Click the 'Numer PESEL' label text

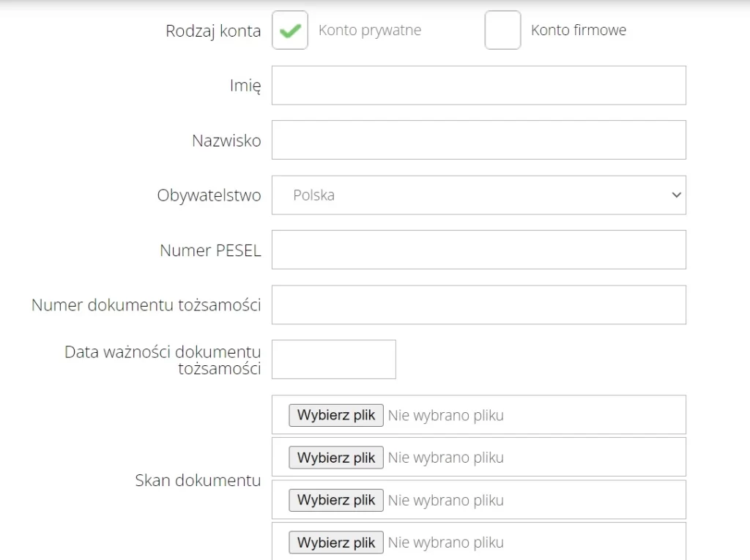210,250
